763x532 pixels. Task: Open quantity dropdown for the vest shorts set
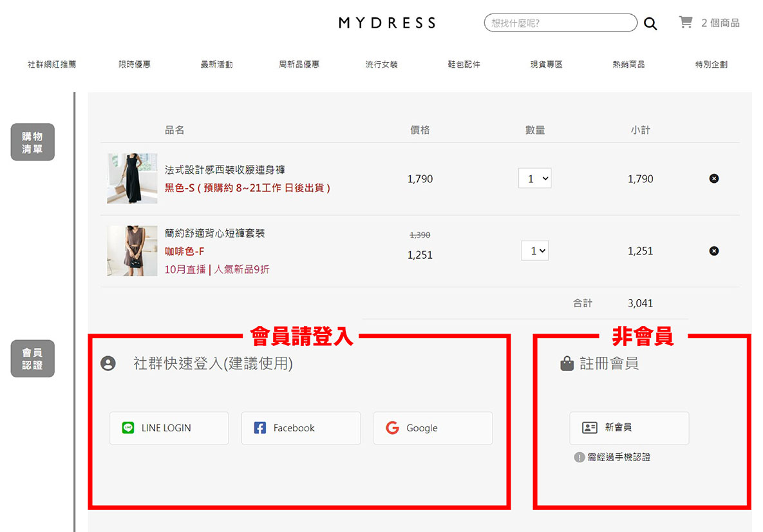(535, 251)
